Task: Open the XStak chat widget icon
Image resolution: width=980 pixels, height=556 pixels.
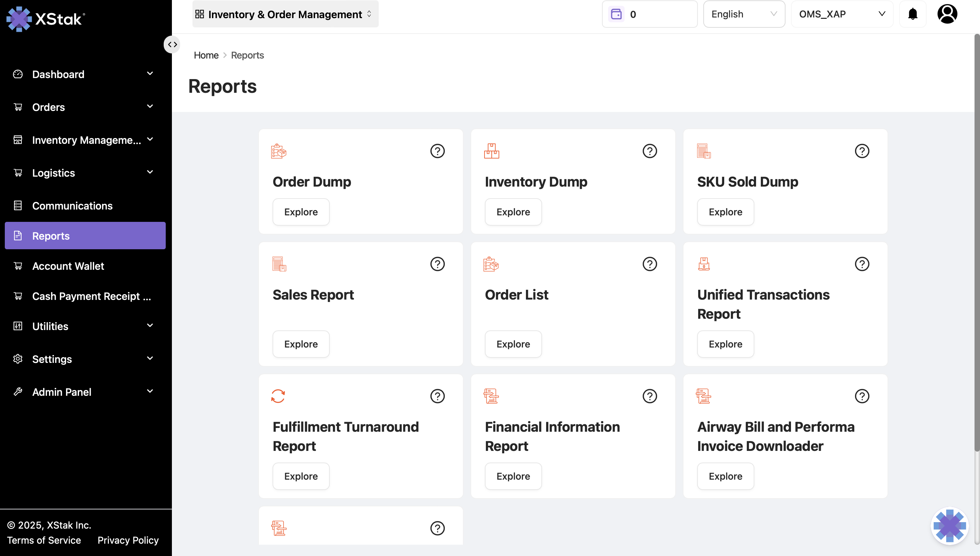Action: tap(950, 526)
